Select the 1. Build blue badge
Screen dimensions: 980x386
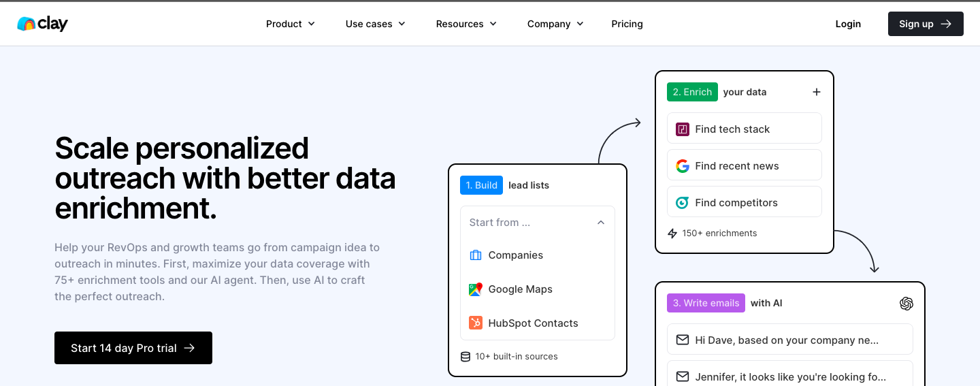pyautogui.click(x=481, y=185)
